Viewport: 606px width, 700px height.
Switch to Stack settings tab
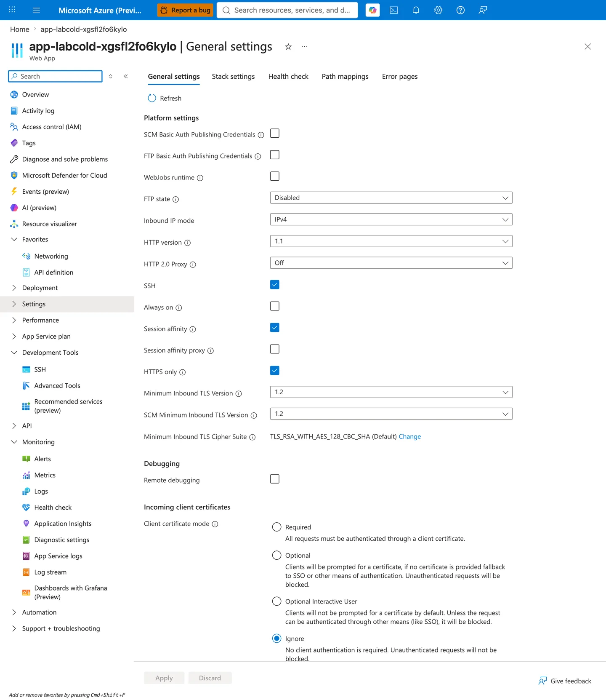233,76
